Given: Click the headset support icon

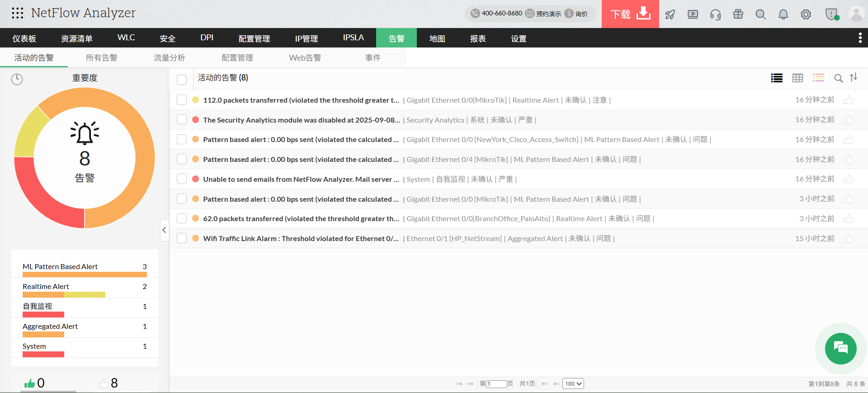Looking at the screenshot, I should click(x=715, y=14).
